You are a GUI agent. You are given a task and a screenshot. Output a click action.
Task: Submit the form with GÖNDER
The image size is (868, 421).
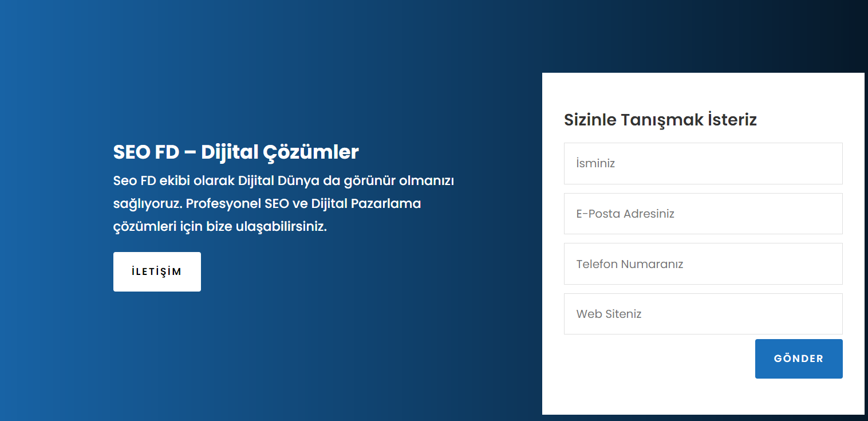coord(798,359)
